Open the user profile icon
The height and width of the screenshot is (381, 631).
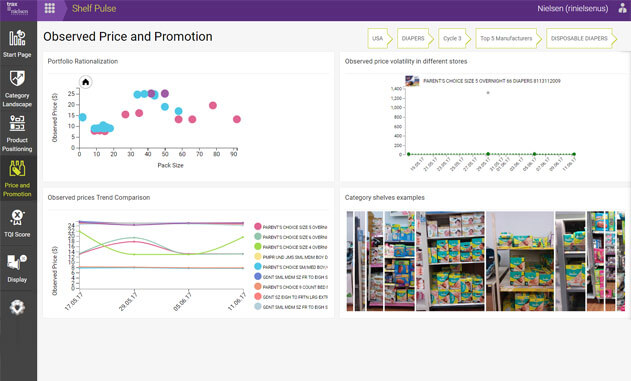point(622,8)
